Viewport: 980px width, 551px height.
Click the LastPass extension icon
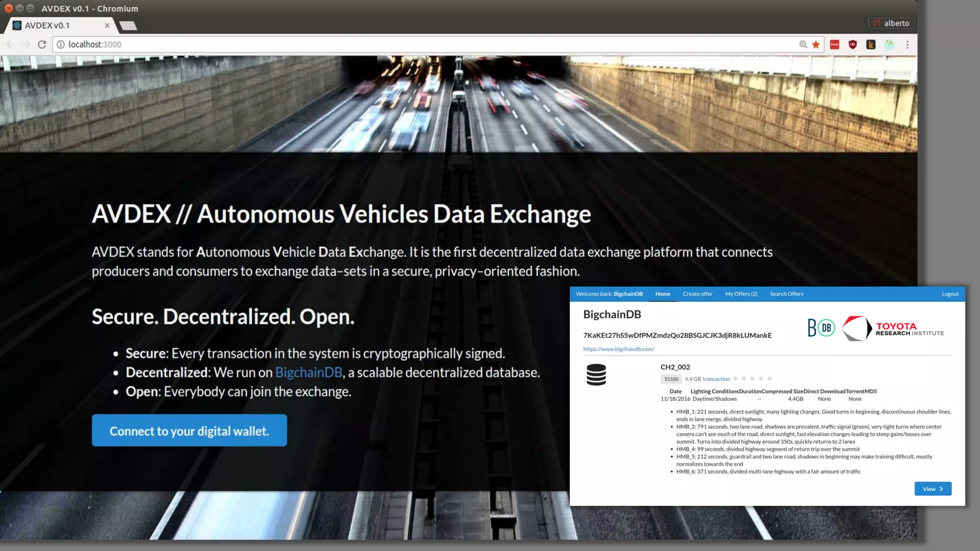click(835, 44)
